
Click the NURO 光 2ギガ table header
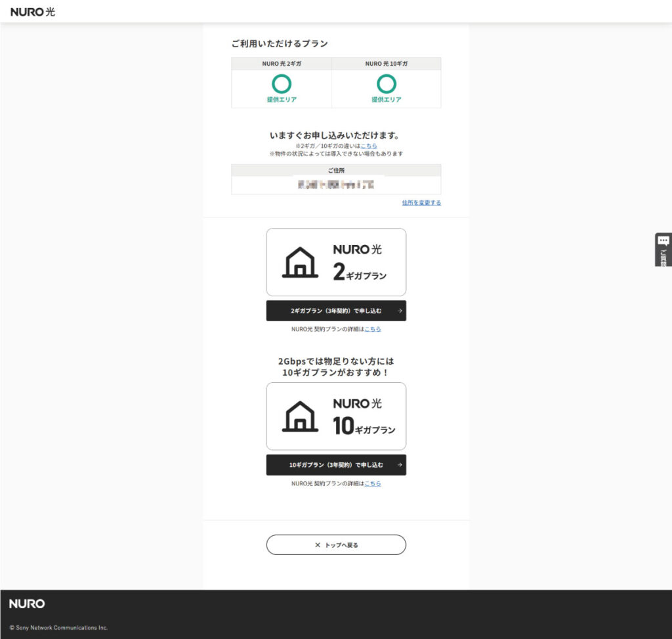[x=282, y=64]
